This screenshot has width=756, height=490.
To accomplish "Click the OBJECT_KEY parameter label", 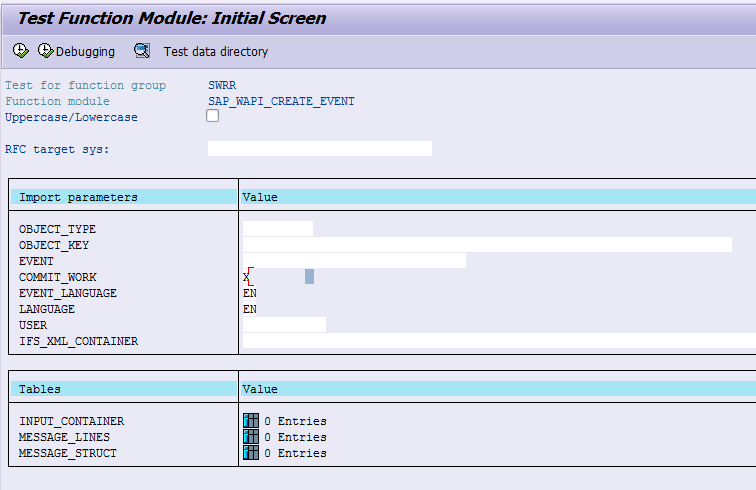I will point(54,245).
